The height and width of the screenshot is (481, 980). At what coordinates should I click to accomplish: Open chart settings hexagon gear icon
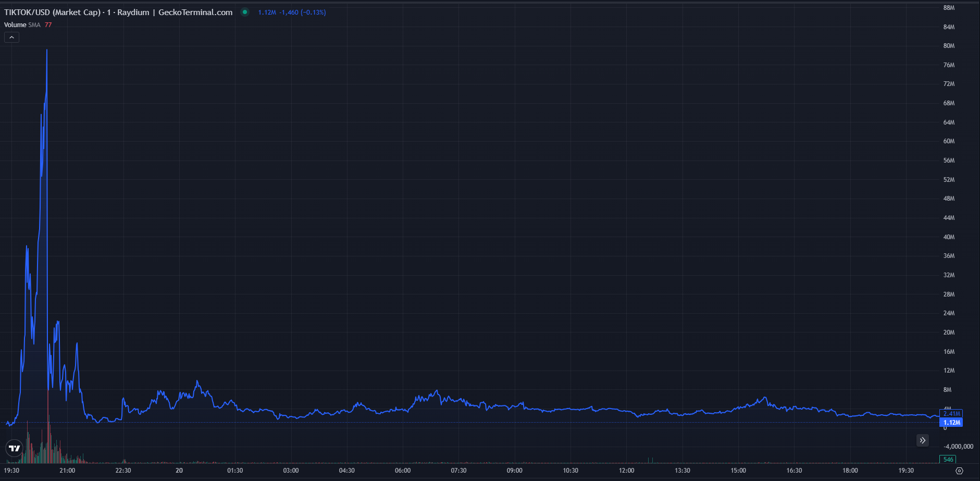coord(959,471)
